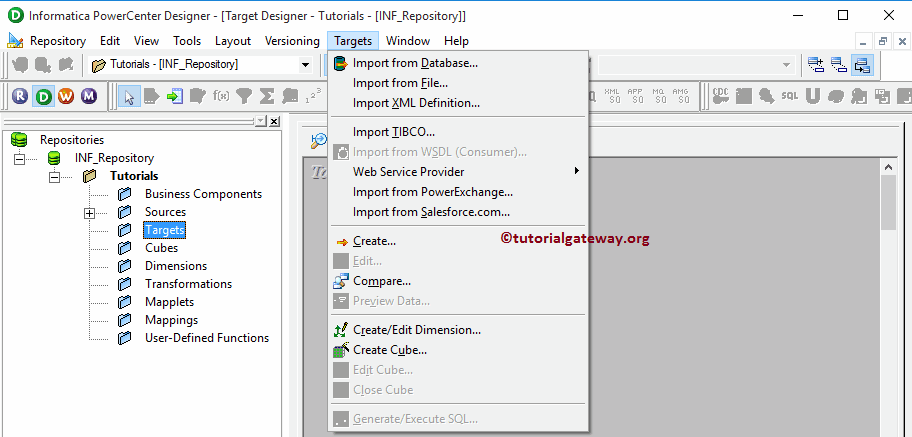Launch the Workflow Manager (orange W icon)
The height and width of the screenshot is (437, 912).
[66, 96]
